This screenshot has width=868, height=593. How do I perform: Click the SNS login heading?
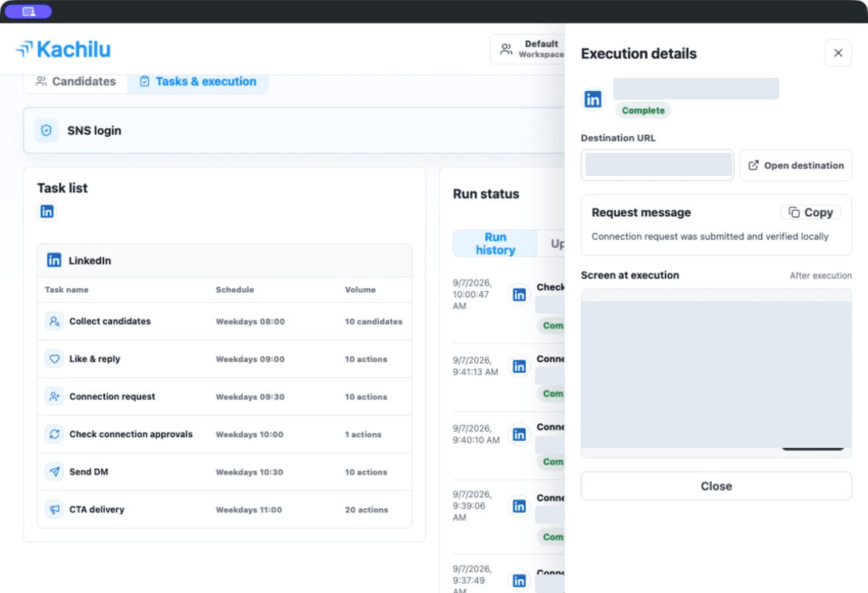(x=94, y=130)
